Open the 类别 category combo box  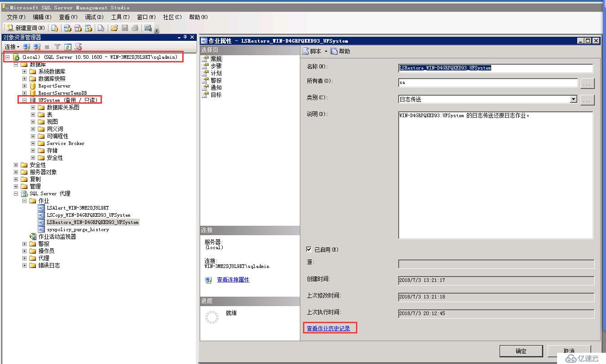coord(488,99)
